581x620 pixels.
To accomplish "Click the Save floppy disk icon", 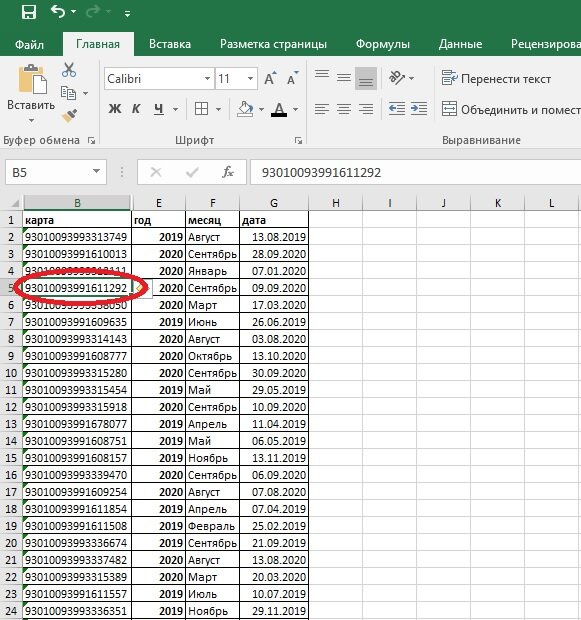I will tap(28, 12).
